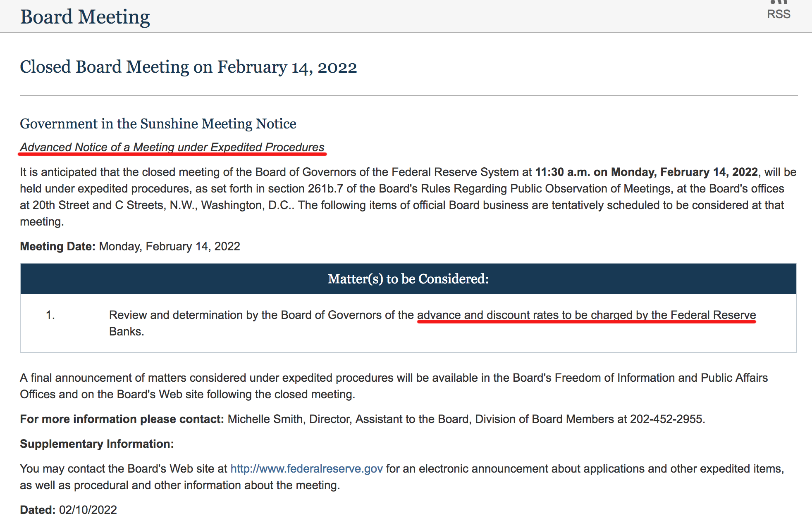812x523 pixels.
Task: Click the 'Board Meeting' page heading
Action: [x=85, y=17]
